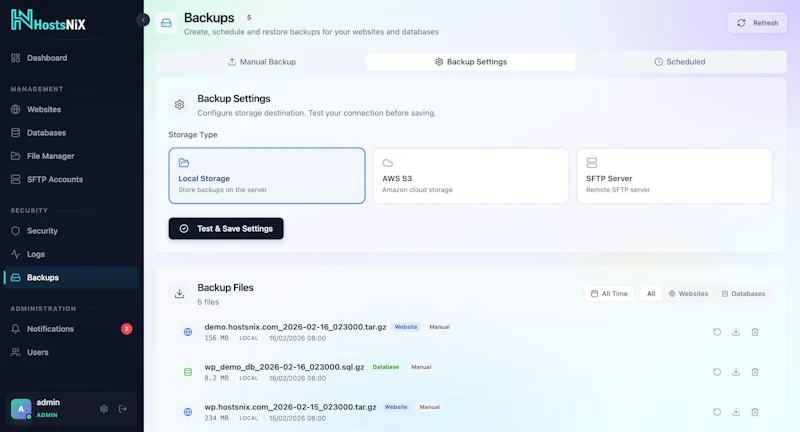
Task: Download wp.hostsnix.com backup
Action: pos(736,412)
